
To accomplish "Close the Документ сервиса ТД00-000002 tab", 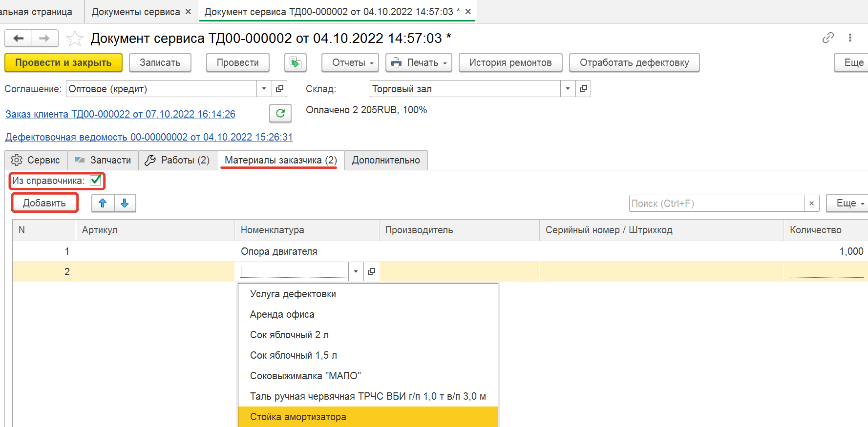I will click(x=468, y=12).
